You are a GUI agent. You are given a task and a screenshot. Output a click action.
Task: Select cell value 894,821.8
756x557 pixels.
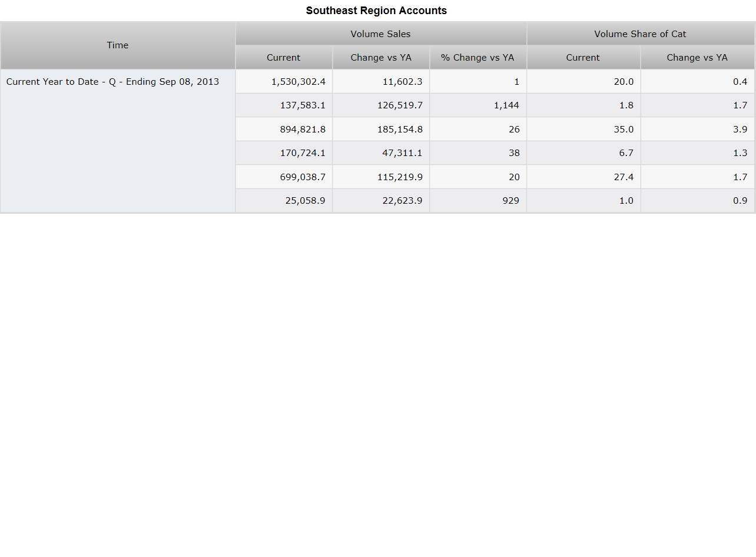[x=284, y=129]
